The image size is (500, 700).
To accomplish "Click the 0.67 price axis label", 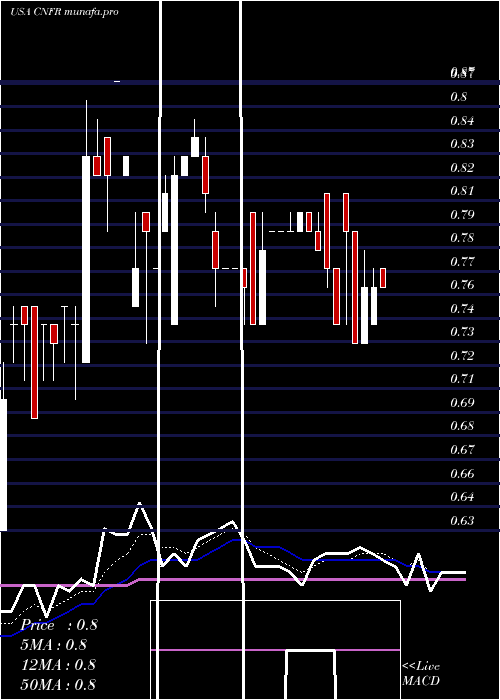I will point(462,450).
